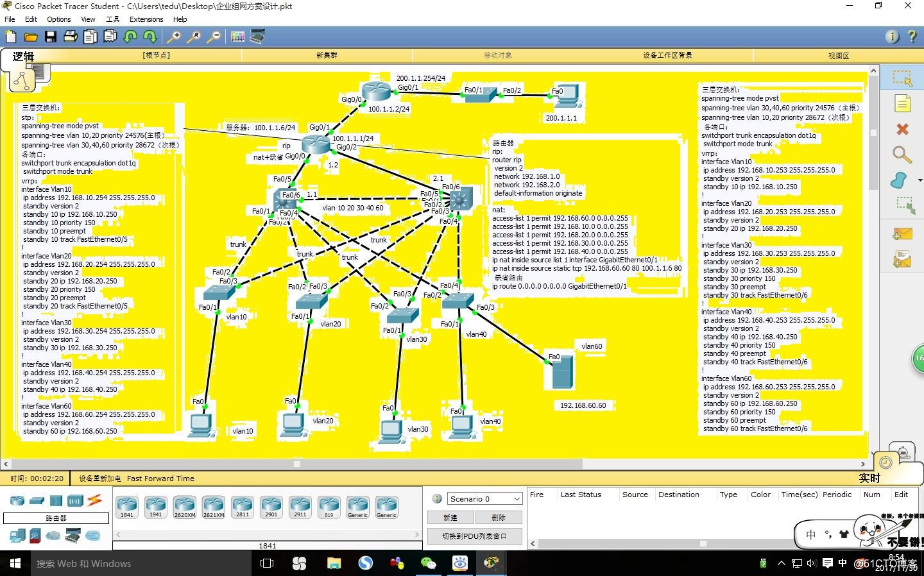
Task: Open the File menu
Action: [10, 19]
